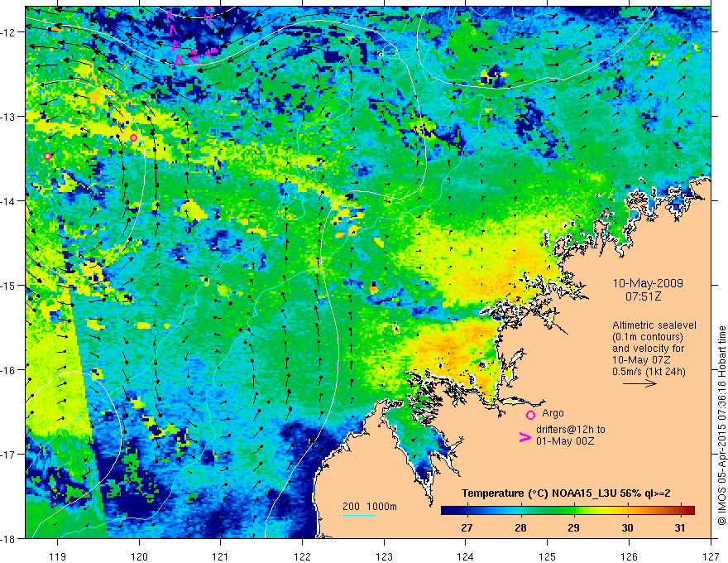
Task: Click the latitude axis label -18
Action: (10, 538)
